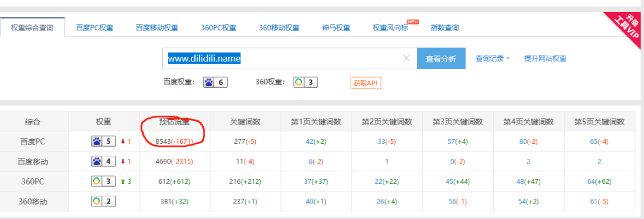This screenshot has width=644, height=219.
Task: Click the traffic value 4690(-2315)
Action: (175, 162)
